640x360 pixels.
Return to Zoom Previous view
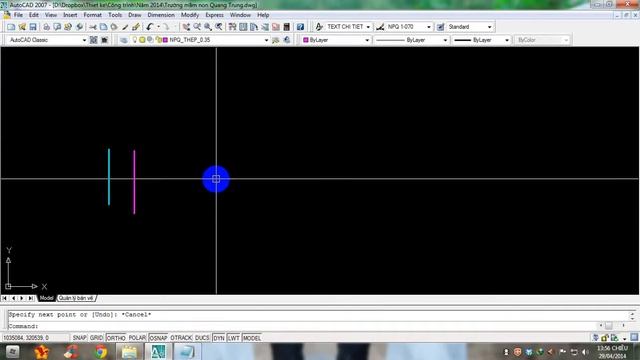click(x=219, y=27)
